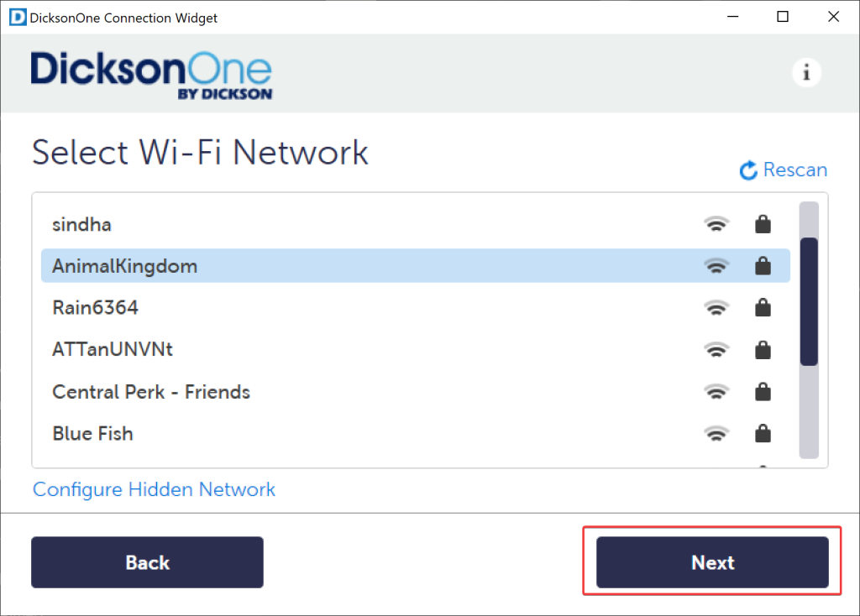
Task: Click the Wi-Fi signal icon for Rain6364
Action: (x=716, y=308)
